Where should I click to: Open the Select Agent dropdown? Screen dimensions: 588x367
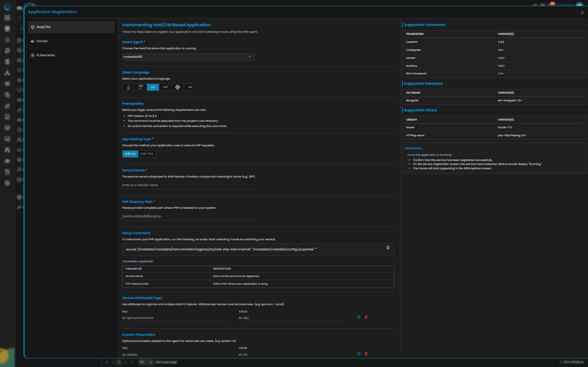click(x=188, y=57)
